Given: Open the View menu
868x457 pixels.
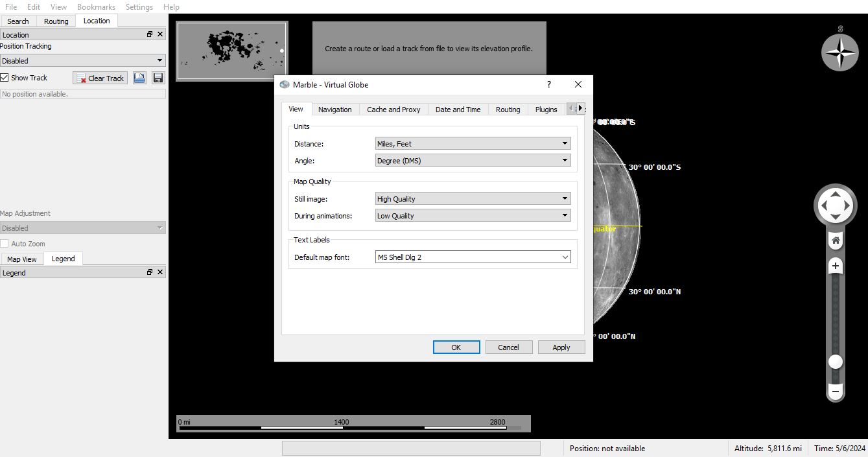Looking at the screenshot, I should [58, 6].
